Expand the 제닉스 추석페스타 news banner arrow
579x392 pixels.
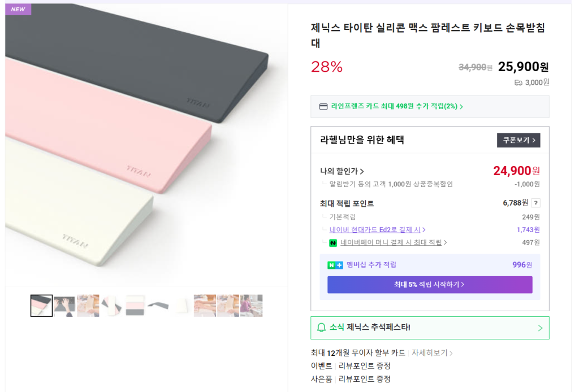[539, 328]
